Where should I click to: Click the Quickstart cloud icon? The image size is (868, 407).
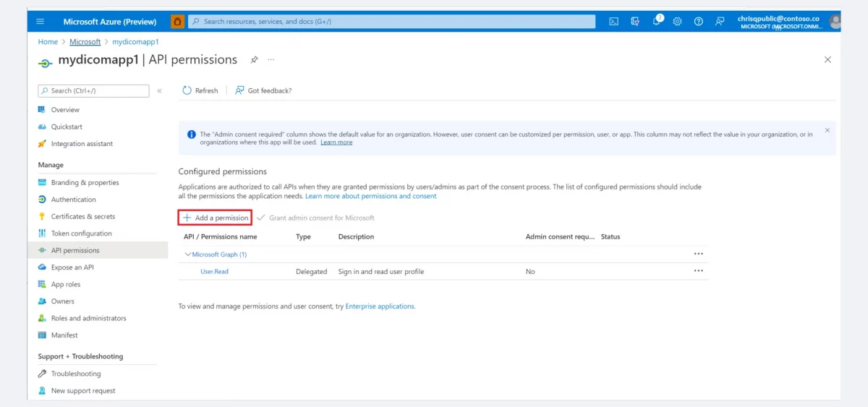(x=42, y=127)
